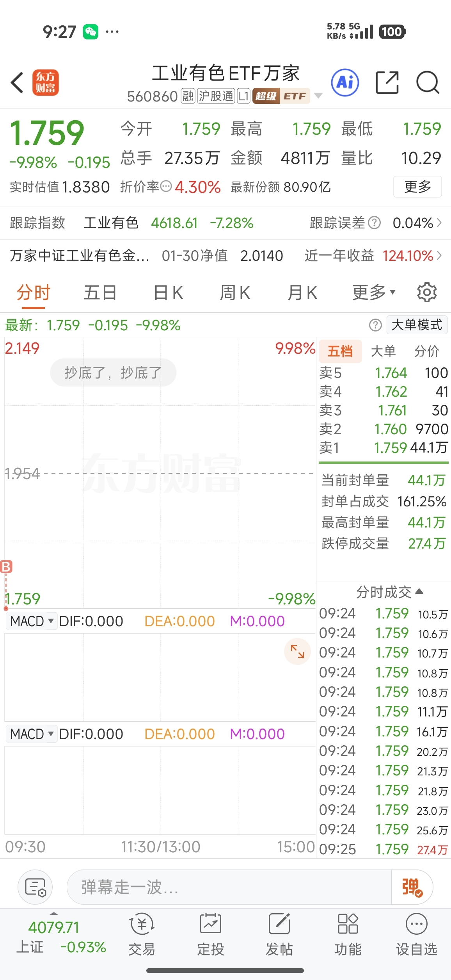The width and height of the screenshot is (451, 980).
Task: Tap the 超级 ETF badge
Action: 281,96
